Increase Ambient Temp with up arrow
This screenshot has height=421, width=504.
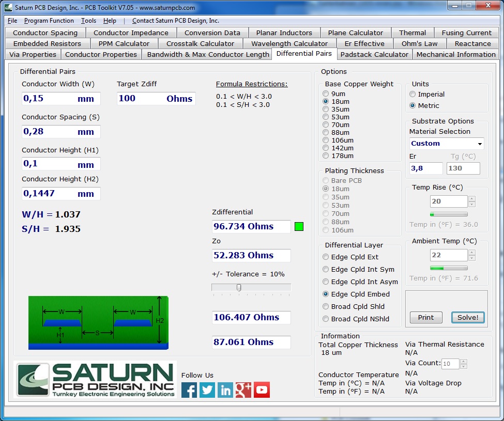coord(472,253)
